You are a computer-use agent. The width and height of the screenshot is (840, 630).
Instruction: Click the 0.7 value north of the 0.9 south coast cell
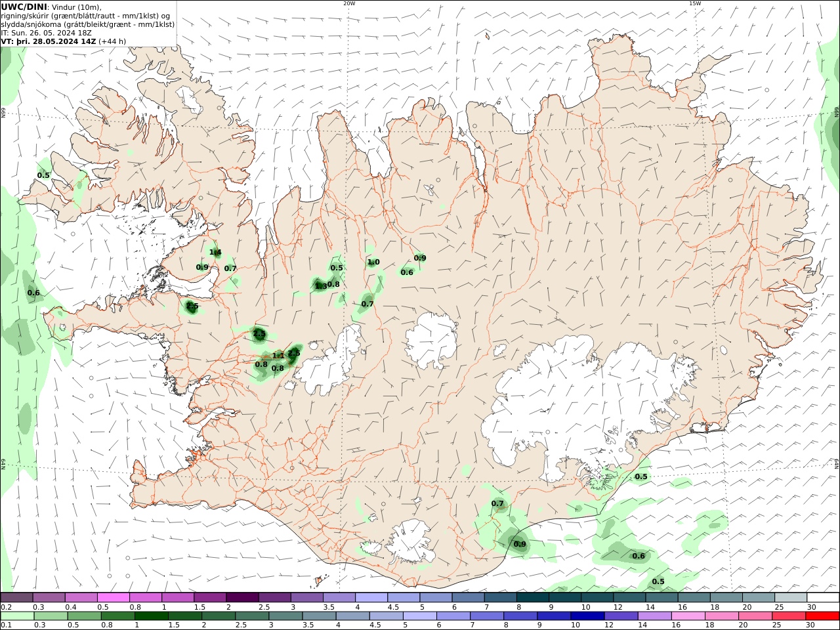point(497,504)
